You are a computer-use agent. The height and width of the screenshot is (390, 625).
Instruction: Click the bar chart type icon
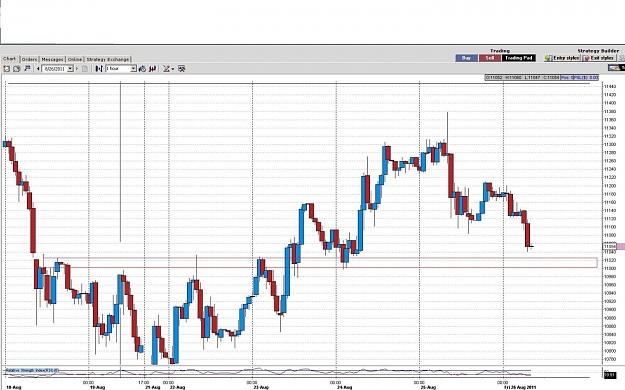pos(99,69)
